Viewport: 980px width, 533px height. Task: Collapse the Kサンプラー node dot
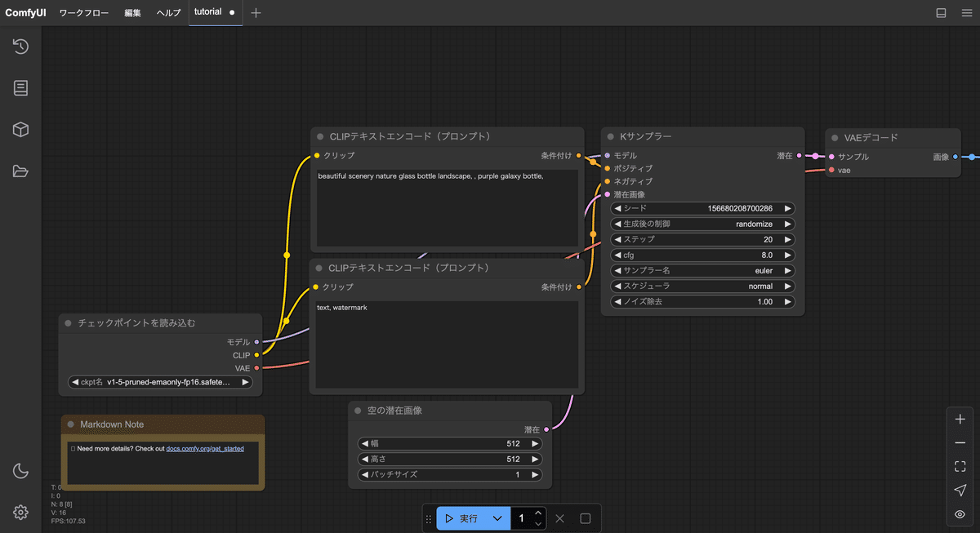tap(610, 137)
